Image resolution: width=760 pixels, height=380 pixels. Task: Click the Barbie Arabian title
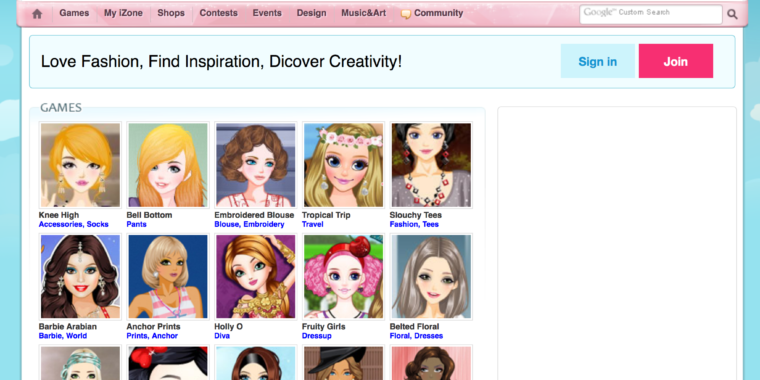[x=67, y=327]
